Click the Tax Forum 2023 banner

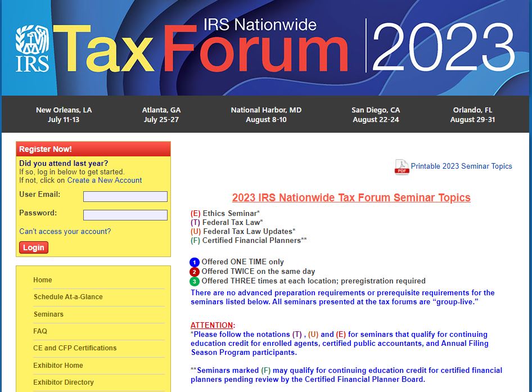pos(266,48)
